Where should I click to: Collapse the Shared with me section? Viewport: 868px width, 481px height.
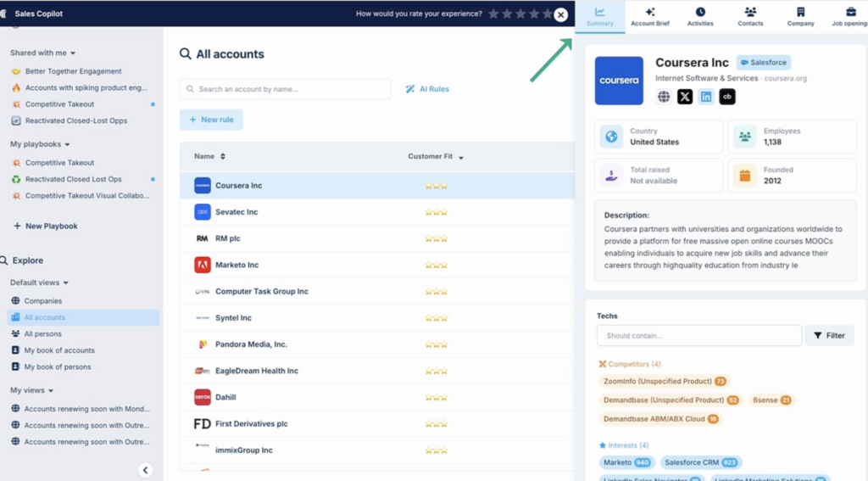(42, 53)
